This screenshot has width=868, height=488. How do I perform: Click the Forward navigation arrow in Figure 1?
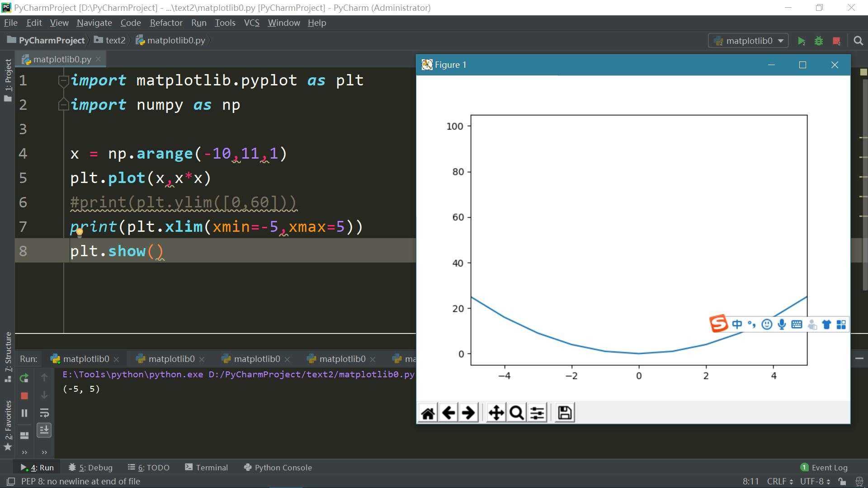click(470, 413)
